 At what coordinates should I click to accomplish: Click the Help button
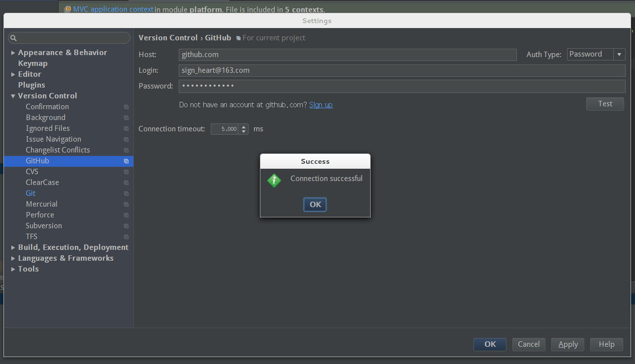[606, 344]
